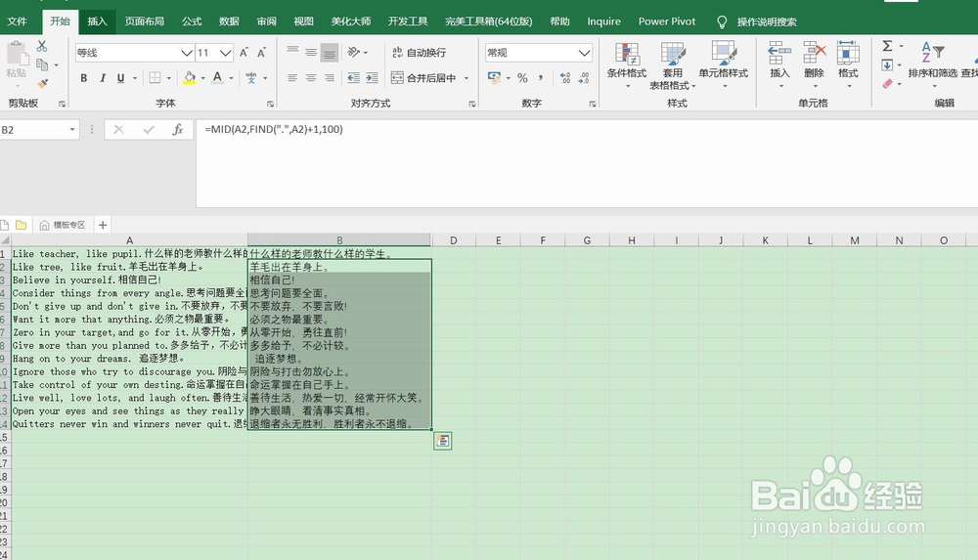The width and height of the screenshot is (978, 560).
Task: Switch to the 插入 ribbon tab
Action: pyautogui.click(x=97, y=22)
